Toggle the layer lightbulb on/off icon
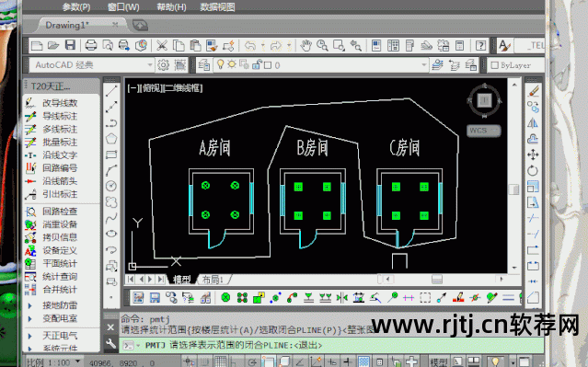Screen dimensions: 588x367 coord(221,65)
